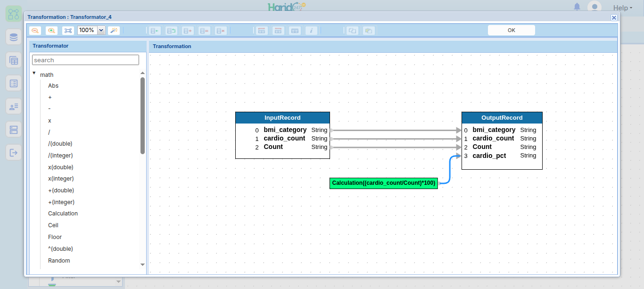Click the fit to screen icon

point(68,30)
